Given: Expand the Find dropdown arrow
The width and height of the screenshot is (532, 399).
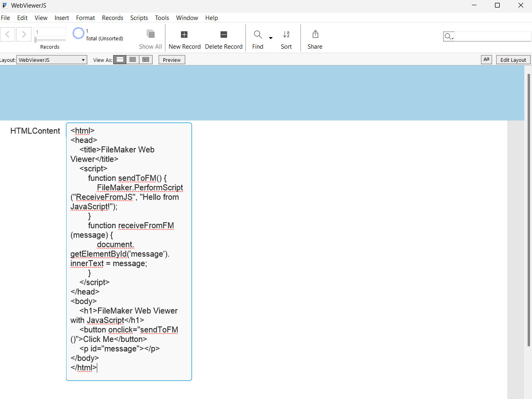Looking at the screenshot, I should pos(271,38).
